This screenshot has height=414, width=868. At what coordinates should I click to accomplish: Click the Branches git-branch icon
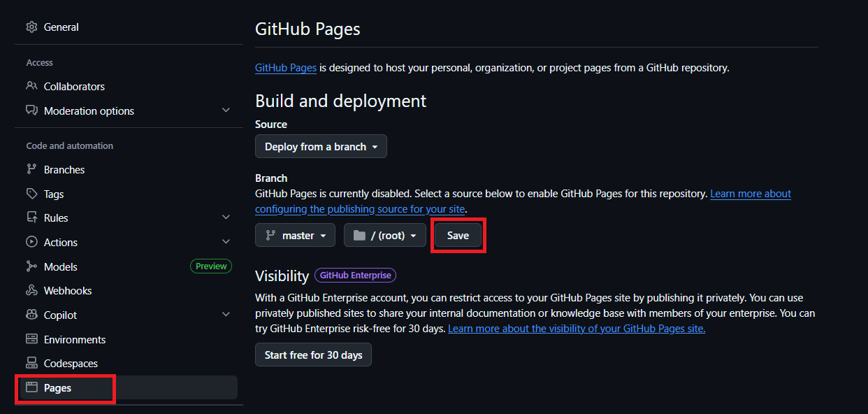point(31,169)
